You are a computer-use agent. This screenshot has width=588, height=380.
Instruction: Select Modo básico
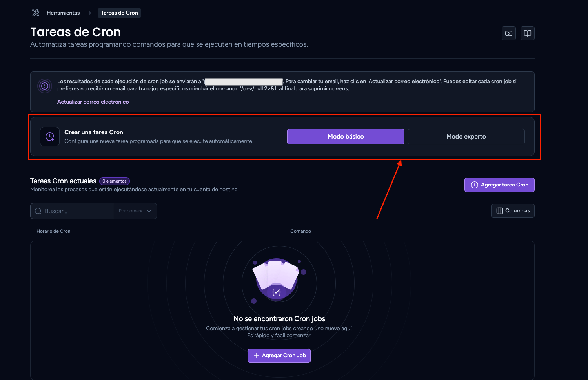[346, 137]
